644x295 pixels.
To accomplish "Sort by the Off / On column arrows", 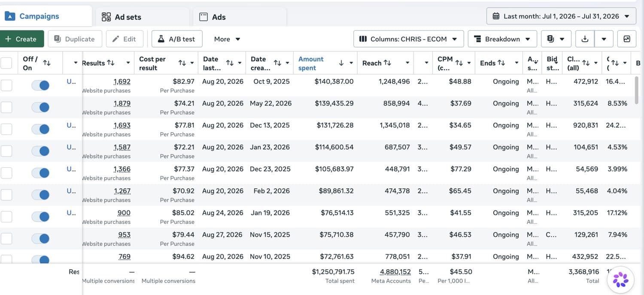I will (x=47, y=63).
